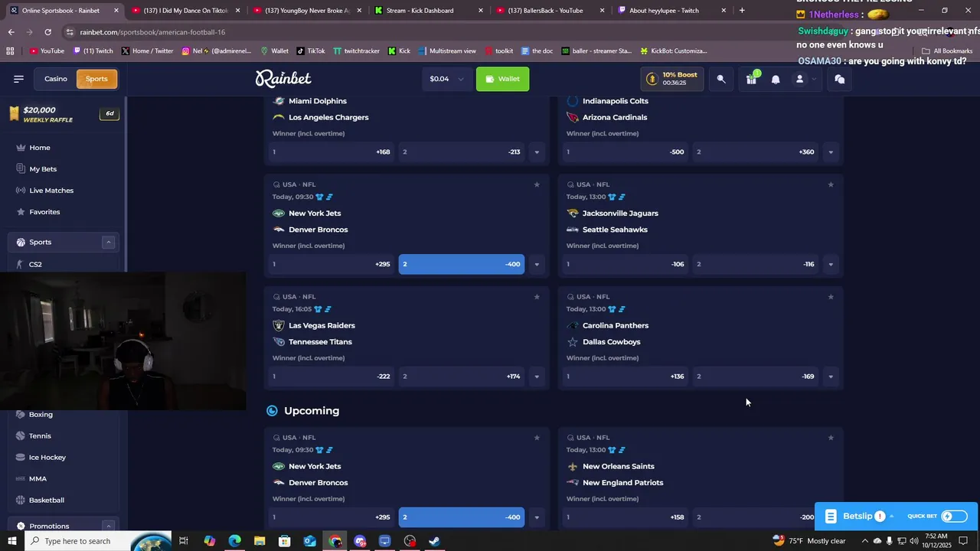Open the browser apps grid icon
The width and height of the screenshot is (980, 551).
pyautogui.click(x=10, y=51)
